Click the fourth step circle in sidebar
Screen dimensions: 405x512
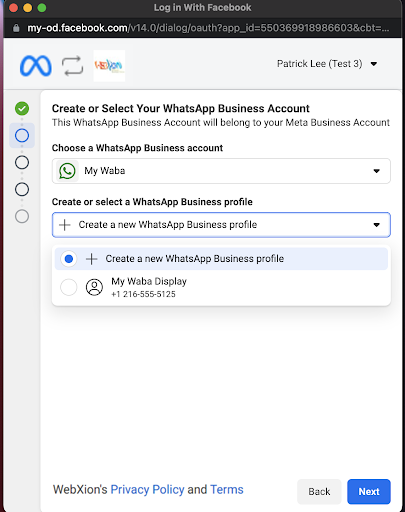[22, 189]
